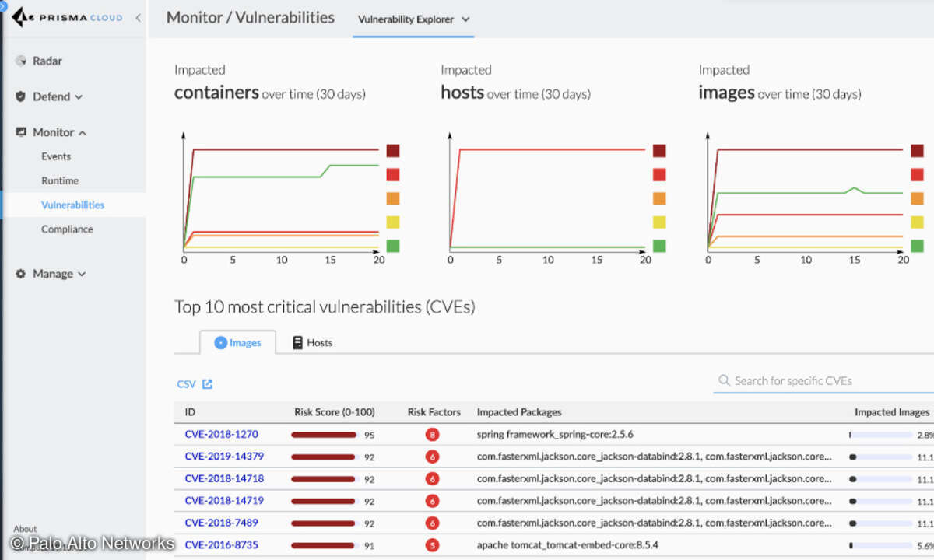Screen dimensions: 934x560
Task: Click risk factors badge for CVE-2019-14379
Action: point(432,457)
